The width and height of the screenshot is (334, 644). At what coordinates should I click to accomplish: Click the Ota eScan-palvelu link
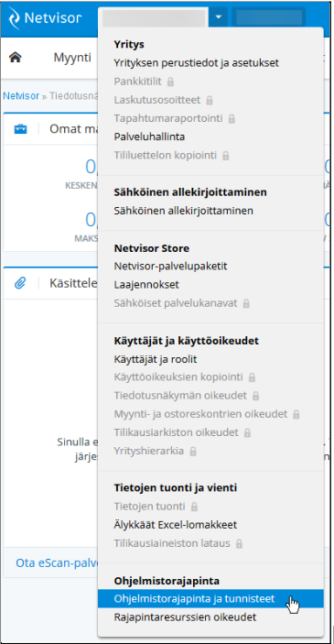tap(57, 562)
